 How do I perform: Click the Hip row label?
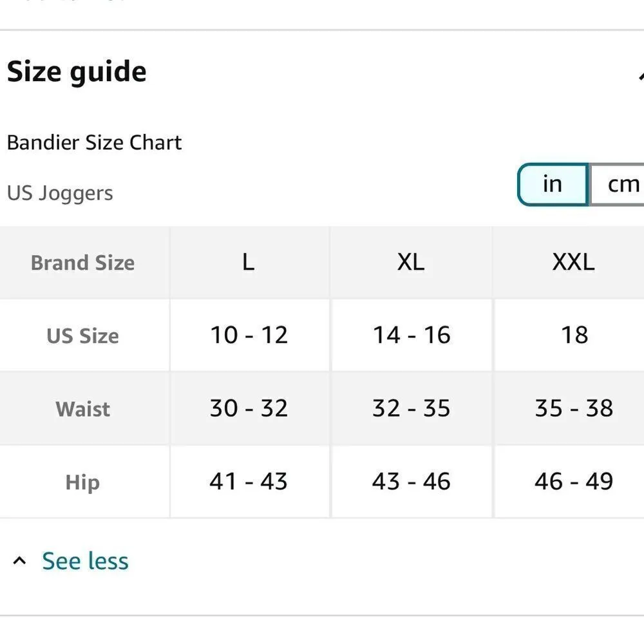(x=82, y=482)
